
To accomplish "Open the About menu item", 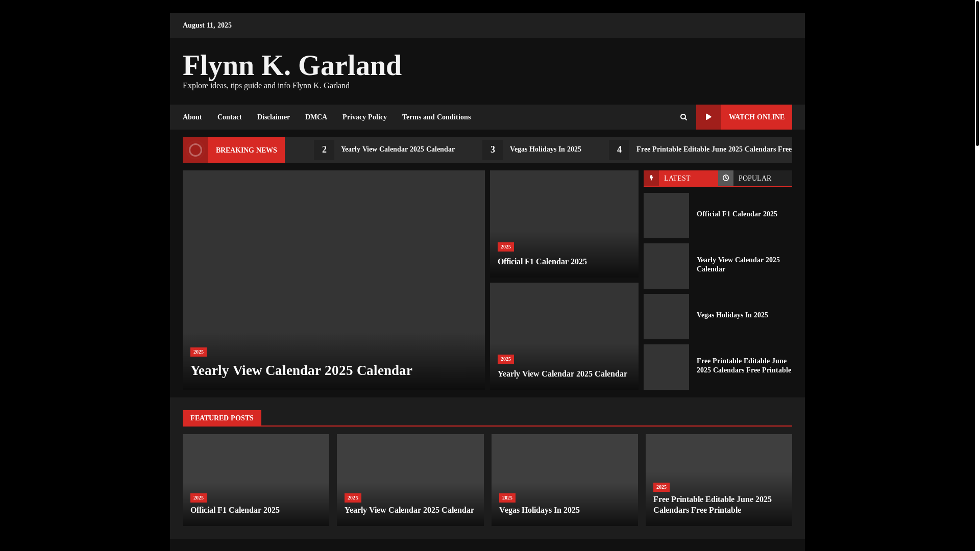I will pos(192,117).
